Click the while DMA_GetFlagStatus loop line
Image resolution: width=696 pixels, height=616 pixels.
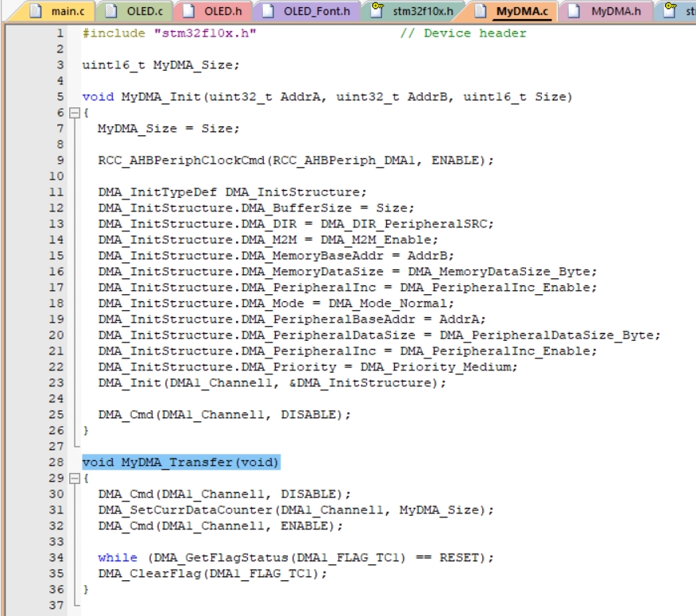296,558
